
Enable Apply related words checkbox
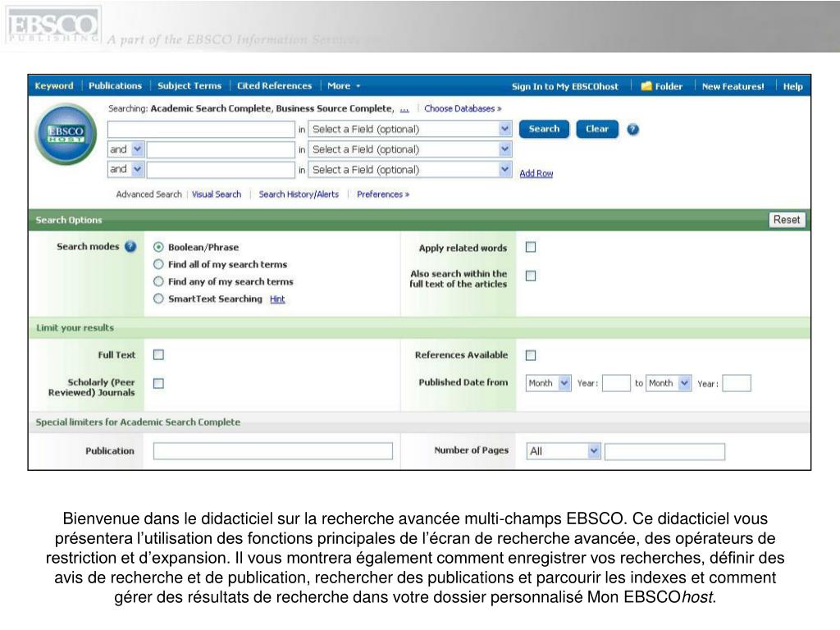[x=531, y=247]
